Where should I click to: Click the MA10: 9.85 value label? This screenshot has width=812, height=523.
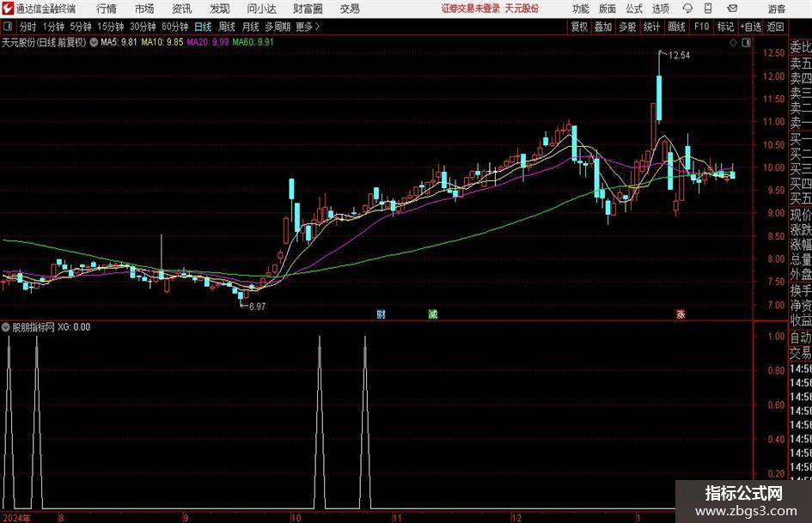coord(162,42)
